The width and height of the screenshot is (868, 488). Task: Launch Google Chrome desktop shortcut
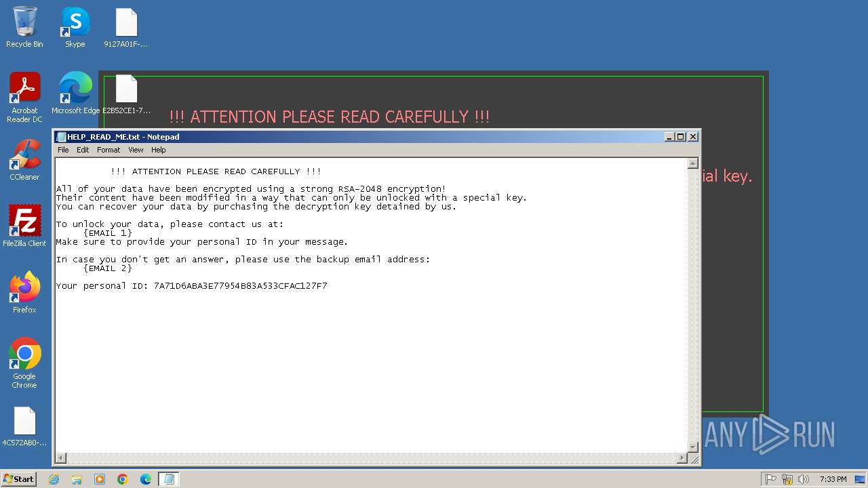(x=24, y=363)
